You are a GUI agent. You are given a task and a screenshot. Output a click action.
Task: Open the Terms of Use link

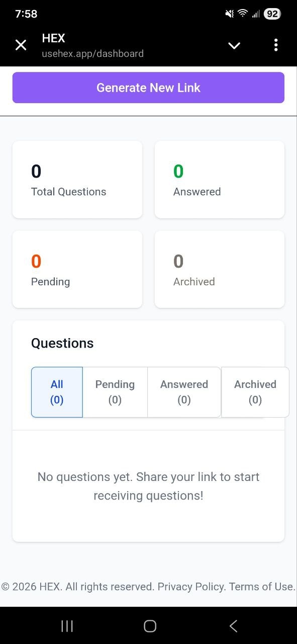(x=260, y=586)
